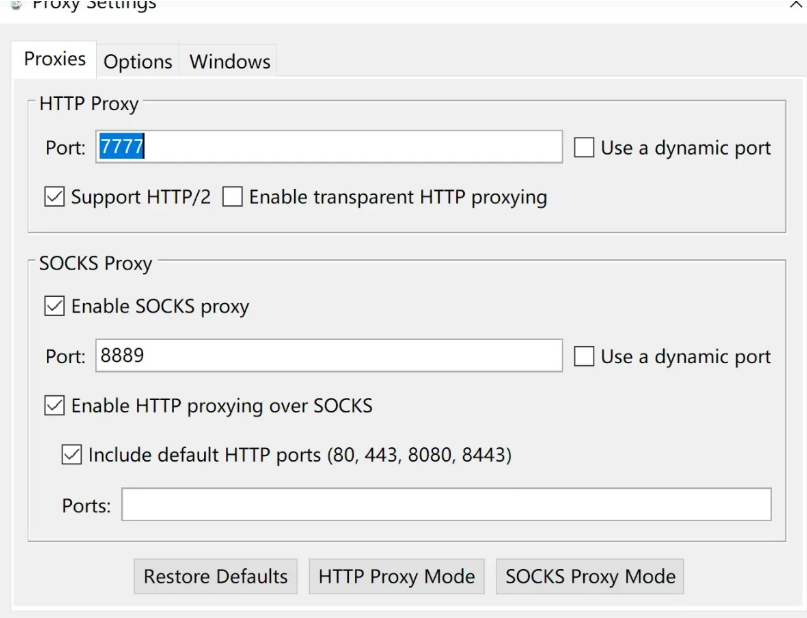
Task: Click the Restore Defaults button
Action: 216,576
